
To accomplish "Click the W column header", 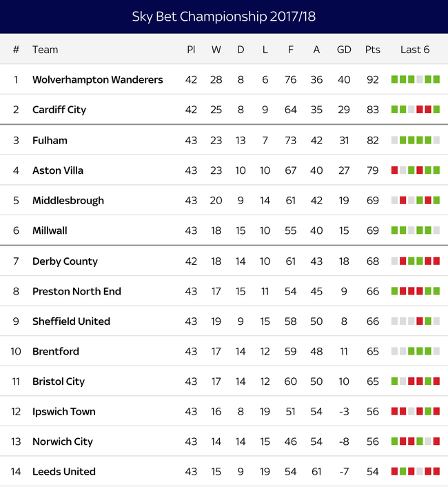I will coord(216,50).
